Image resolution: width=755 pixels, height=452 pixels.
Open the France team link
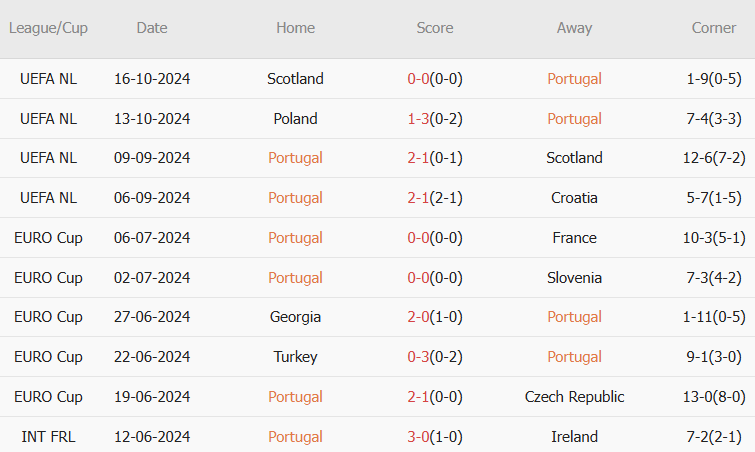coord(574,238)
